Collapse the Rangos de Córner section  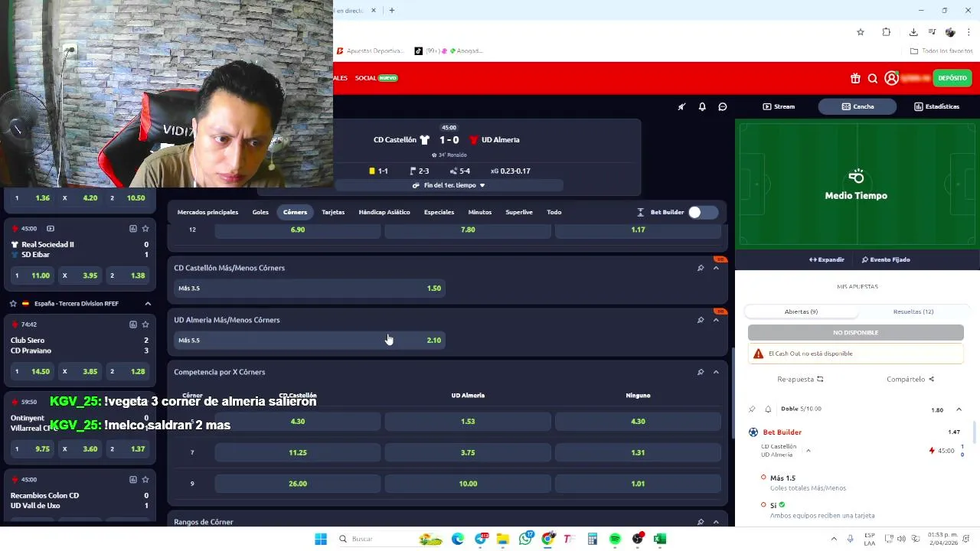tap(716, 522)
